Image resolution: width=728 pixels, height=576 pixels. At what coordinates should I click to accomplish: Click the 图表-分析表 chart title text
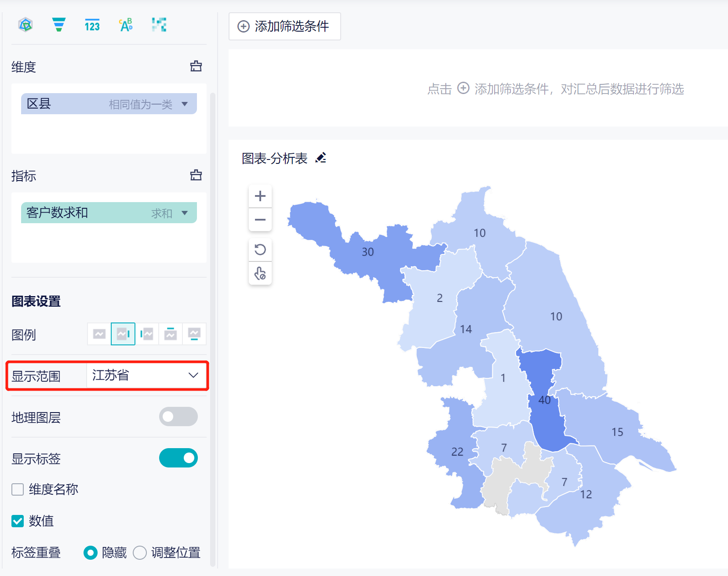click(275, 158)
